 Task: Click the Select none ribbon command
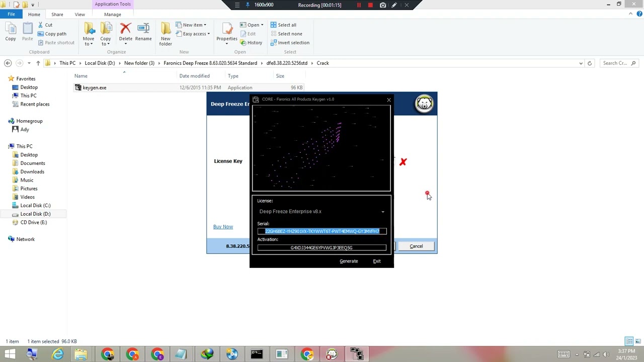point(286,34)
